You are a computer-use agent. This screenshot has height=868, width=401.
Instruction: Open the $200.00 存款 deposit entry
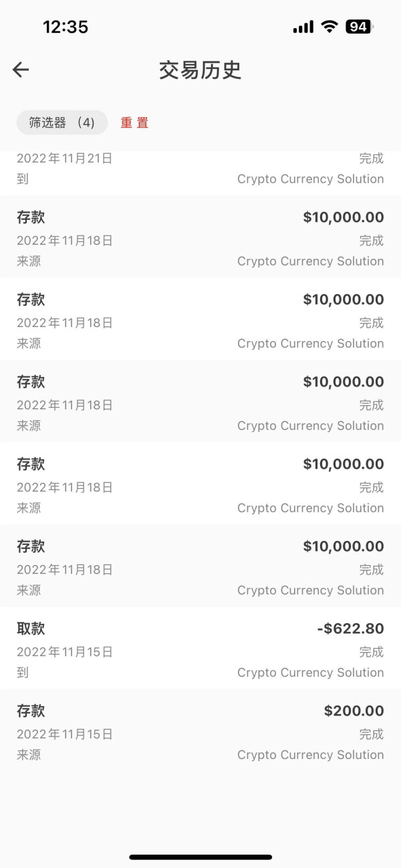[x=200, y=732]
